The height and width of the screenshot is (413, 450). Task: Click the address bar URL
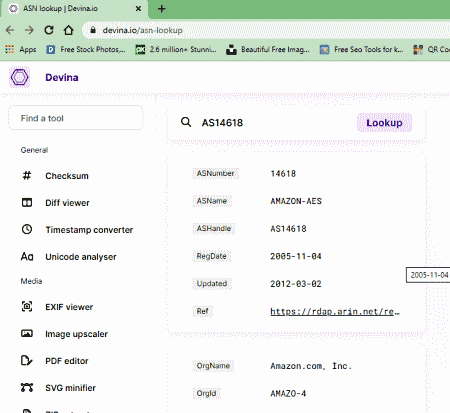click(143, 30)
